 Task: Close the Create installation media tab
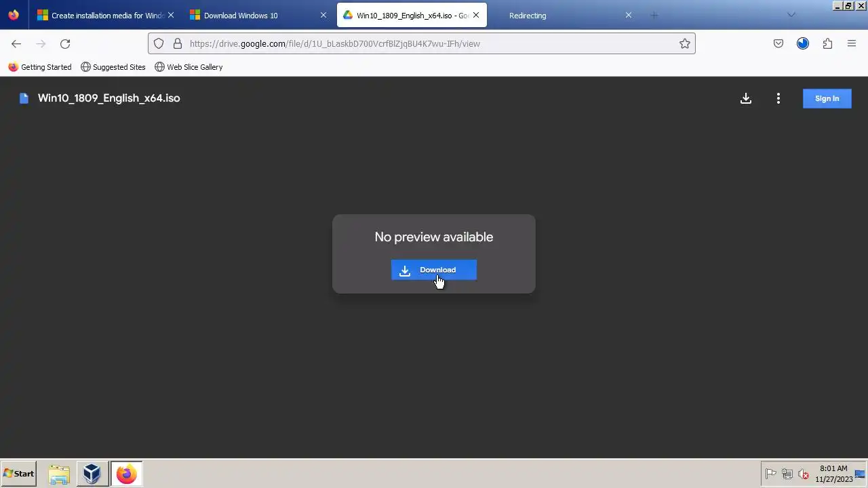pos(170,15)
